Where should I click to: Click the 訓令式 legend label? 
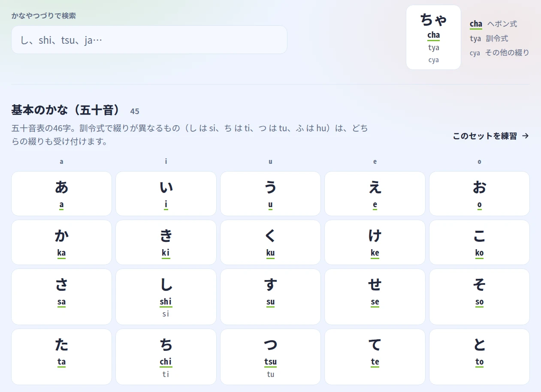pyautogui.click(x=497, y=38)
